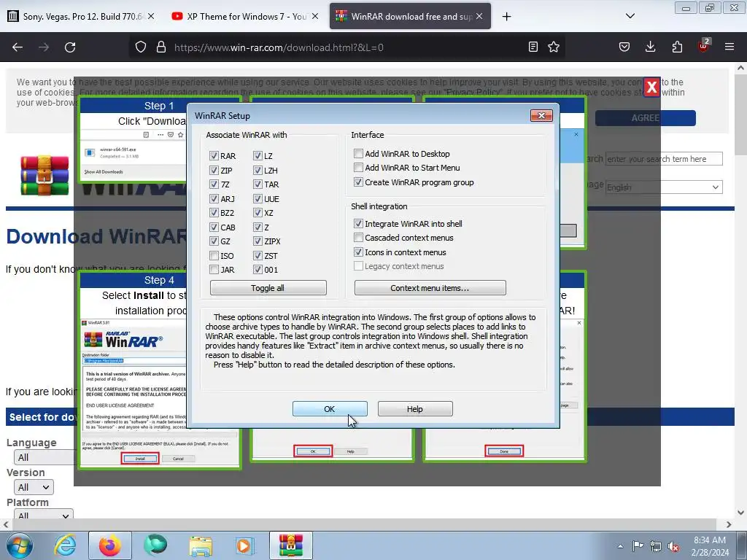The image size is (747, 560).
Task: Open the English language dropdown
Action: tap(664, 187)
